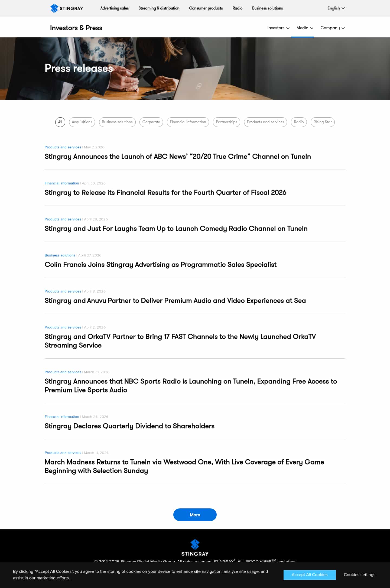Open the OrkaTV 17 FAST Channels release
This screenshot has width=390, height=588.
click(x=180, y=341)
